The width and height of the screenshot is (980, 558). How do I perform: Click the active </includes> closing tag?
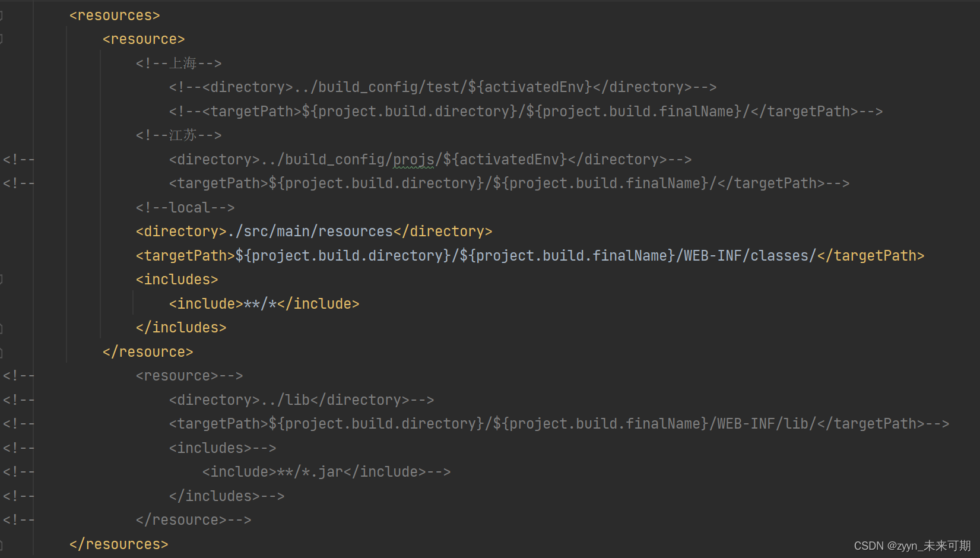click(181, 328)
